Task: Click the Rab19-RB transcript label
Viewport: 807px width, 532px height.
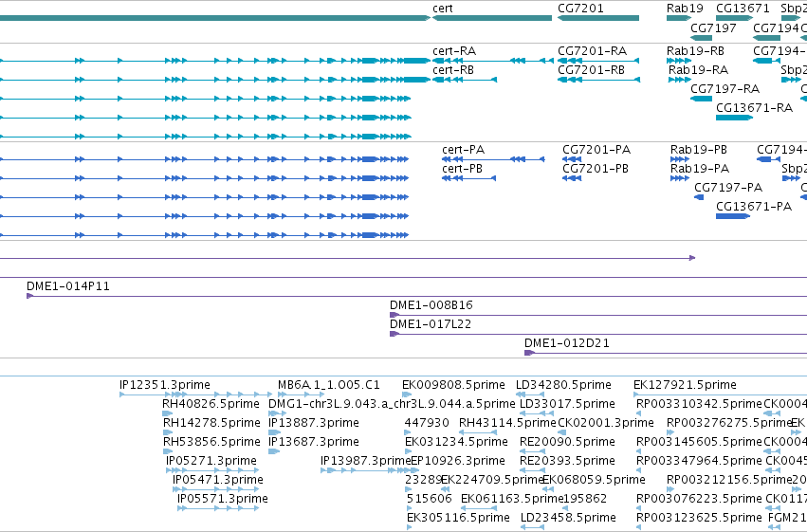Action: pos(695,51)
